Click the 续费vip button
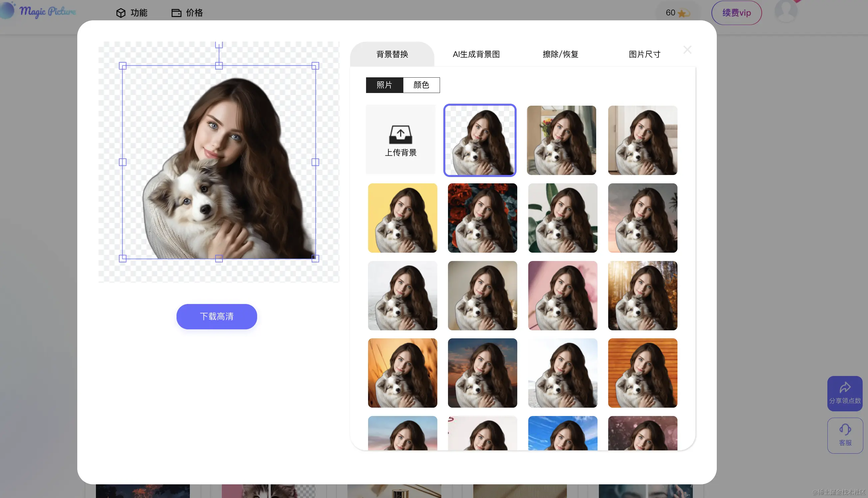The height and width of the screenshot is (498, 868). [736, 13]
